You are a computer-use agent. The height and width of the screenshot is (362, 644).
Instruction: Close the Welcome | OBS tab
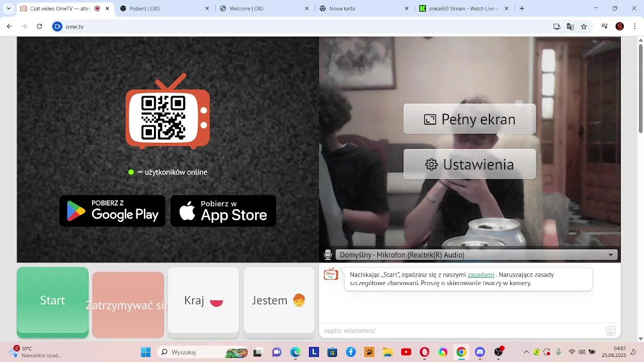pos(307,9)
